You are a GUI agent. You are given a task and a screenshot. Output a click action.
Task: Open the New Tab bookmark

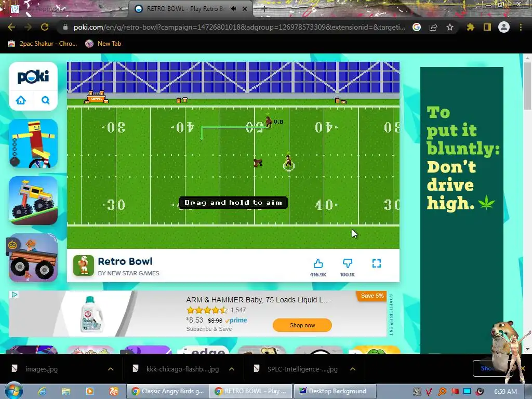point(103,44)
